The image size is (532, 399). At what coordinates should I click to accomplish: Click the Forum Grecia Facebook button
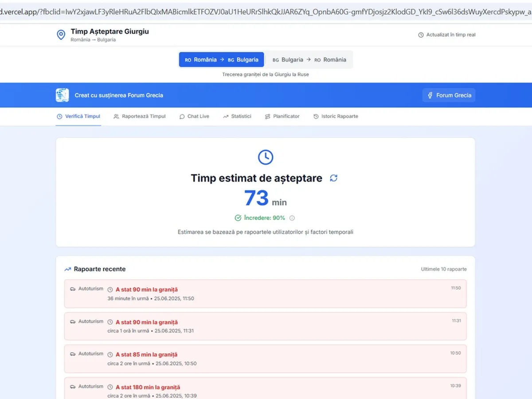point(449,95)
